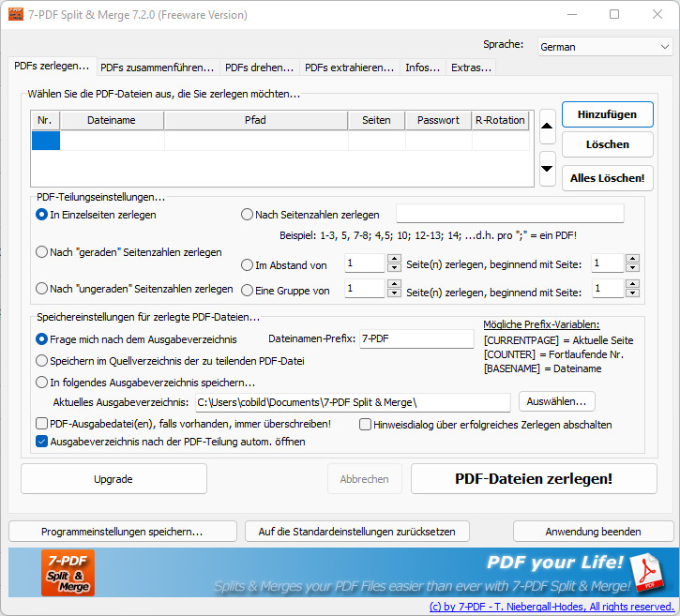
Task: Click the Löschen button
Action: (607, 144)
